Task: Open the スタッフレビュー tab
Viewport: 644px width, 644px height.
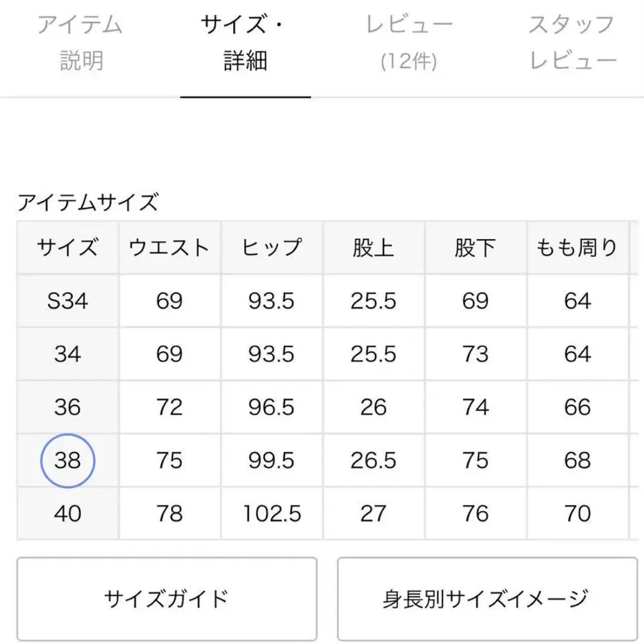Action: pos(572,43)
